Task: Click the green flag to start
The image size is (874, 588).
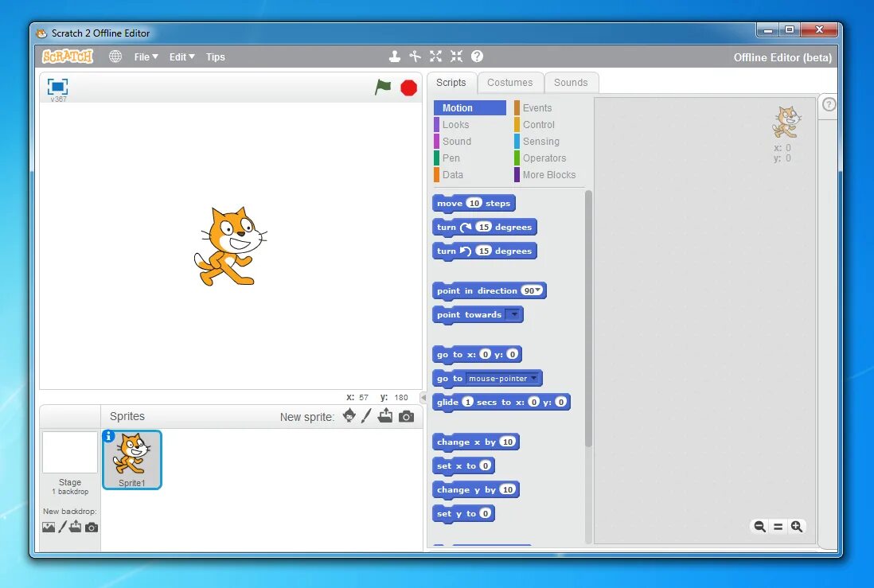Action: (x=383, y=87)
